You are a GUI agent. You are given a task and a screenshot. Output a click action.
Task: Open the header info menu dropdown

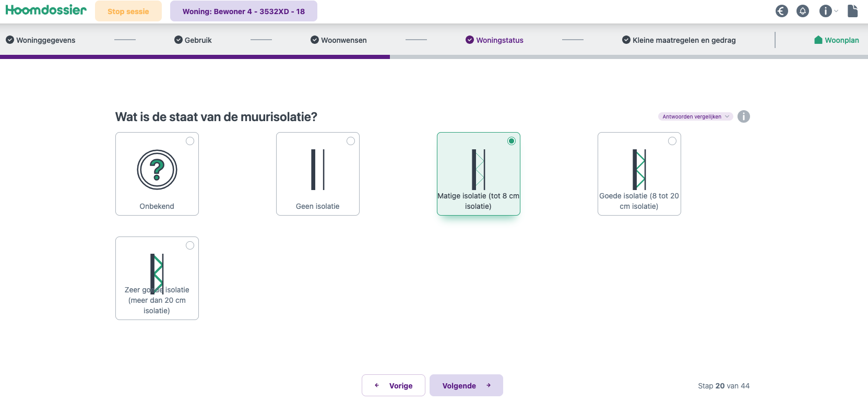pos(828,11)
